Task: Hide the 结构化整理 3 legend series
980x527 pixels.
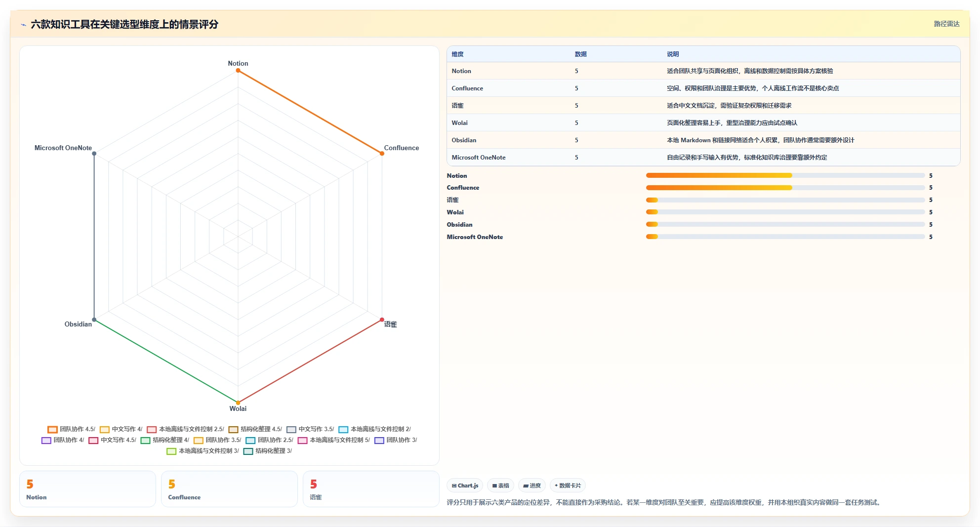Action: point(268,451)
